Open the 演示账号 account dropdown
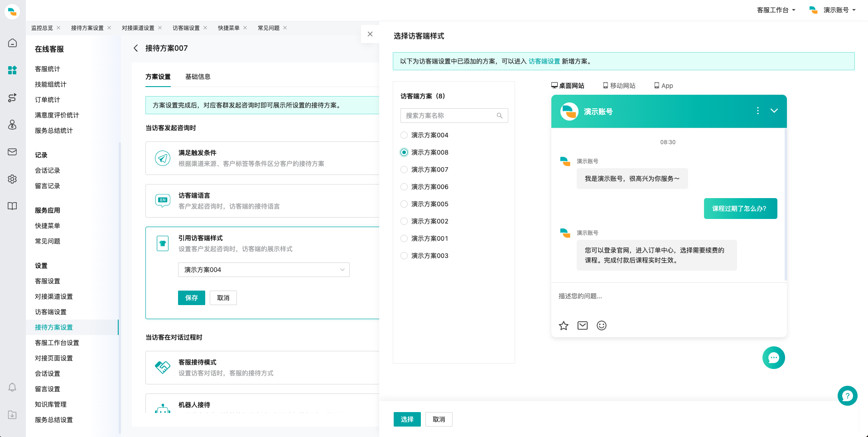This screenshot has height=437, width=868. point(833,10)
